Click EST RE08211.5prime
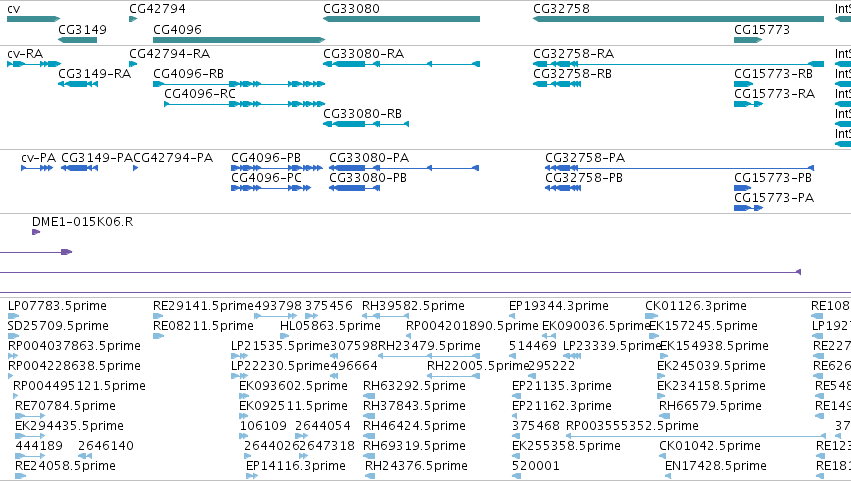851x481 pixels. (x=204, y=326)
